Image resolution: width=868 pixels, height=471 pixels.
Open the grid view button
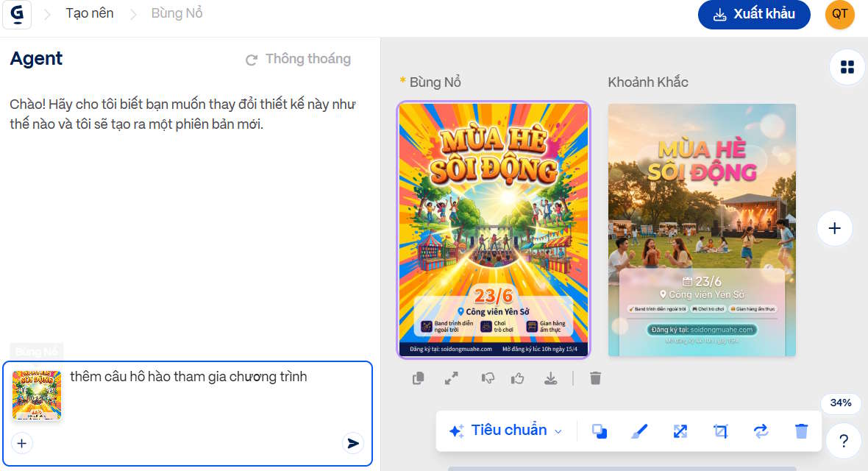point(847,68)
